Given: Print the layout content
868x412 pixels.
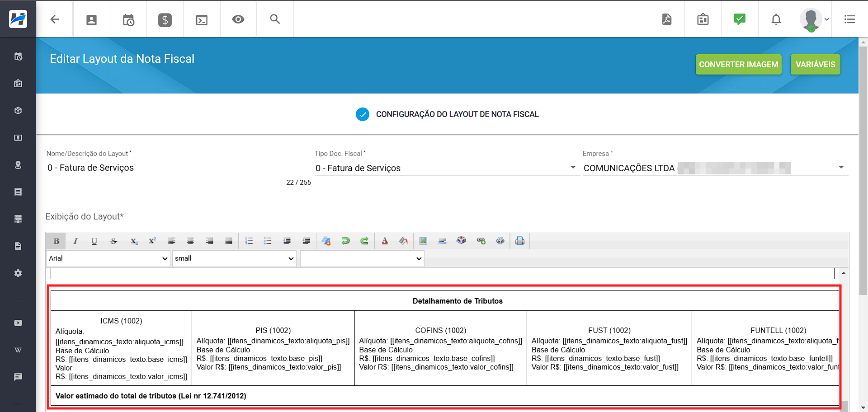Looking at the screenshot, I should point(520,241).
